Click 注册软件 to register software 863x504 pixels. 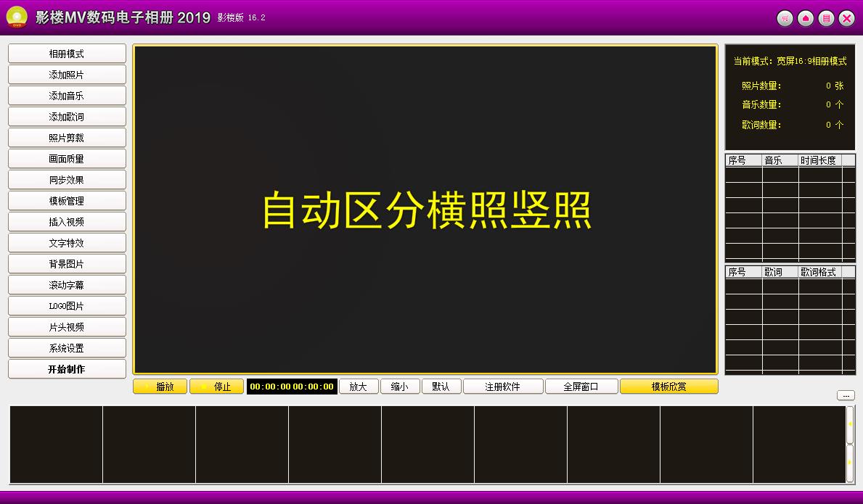click(502, 387)
